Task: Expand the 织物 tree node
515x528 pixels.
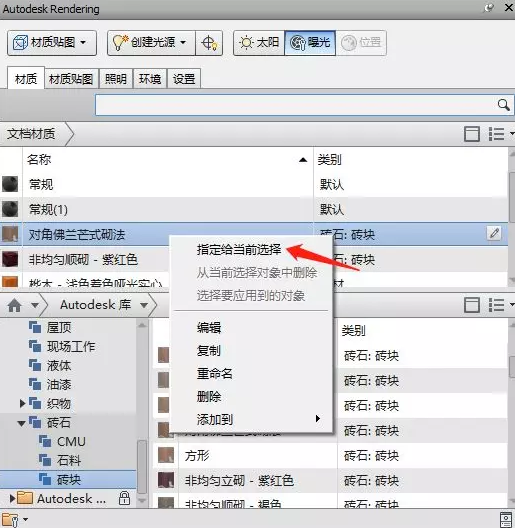Action: click(22, 403)
